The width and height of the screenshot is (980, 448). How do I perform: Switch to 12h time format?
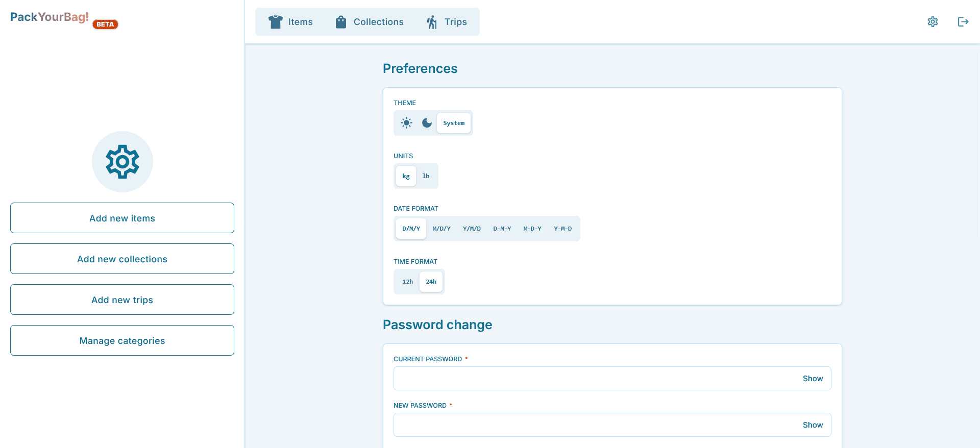click(x=407, y=282)
